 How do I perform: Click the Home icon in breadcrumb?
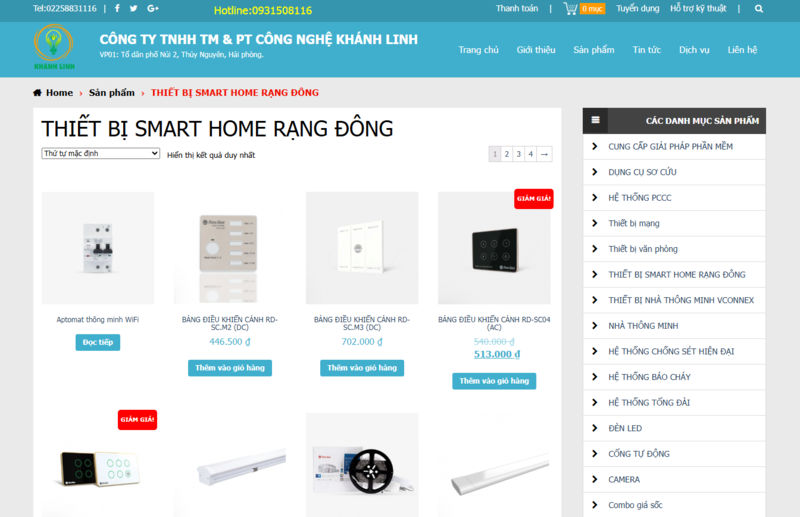[37, 93]
